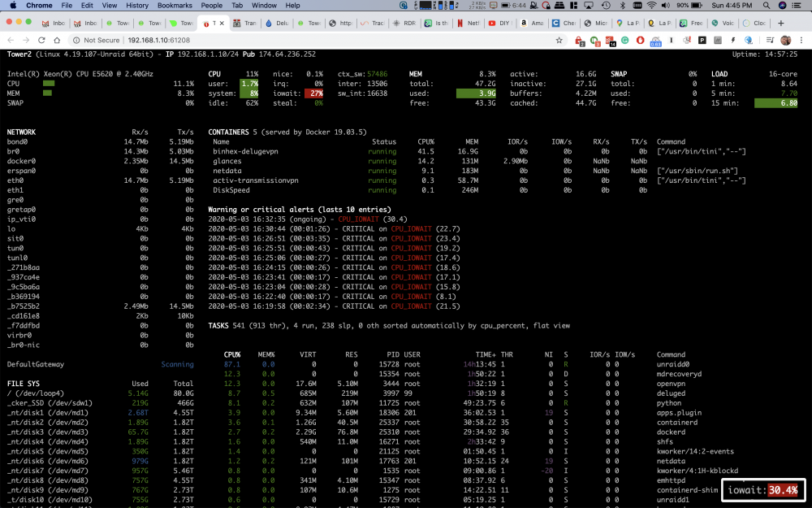812x508 pixels.
Task: Close the active Glances tab
Action: click(222, 23)
